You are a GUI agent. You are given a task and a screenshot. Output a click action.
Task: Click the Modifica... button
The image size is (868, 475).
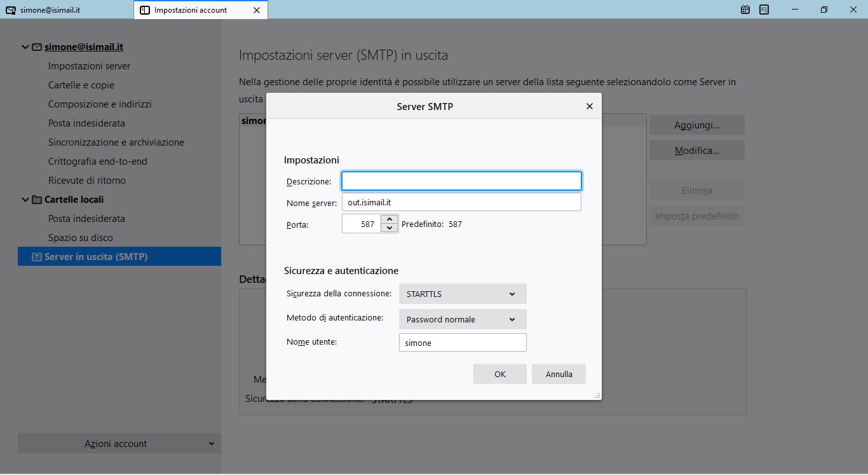point(697,151)
